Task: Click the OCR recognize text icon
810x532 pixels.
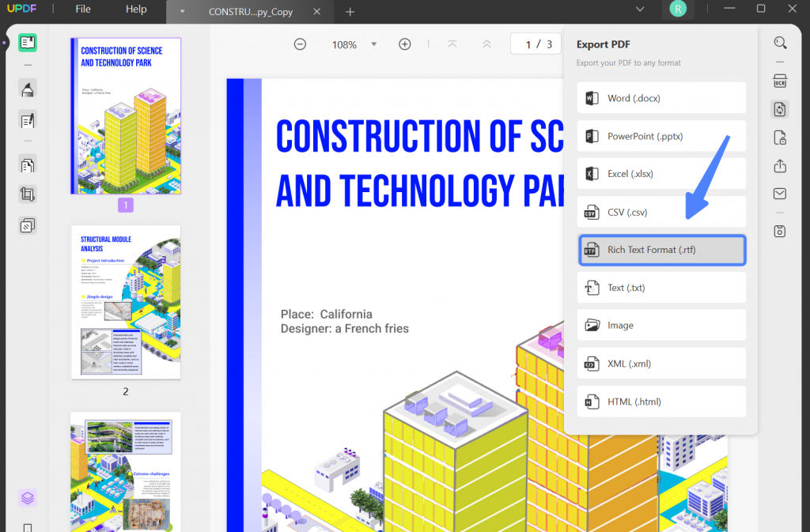Action: pos(780,81)
